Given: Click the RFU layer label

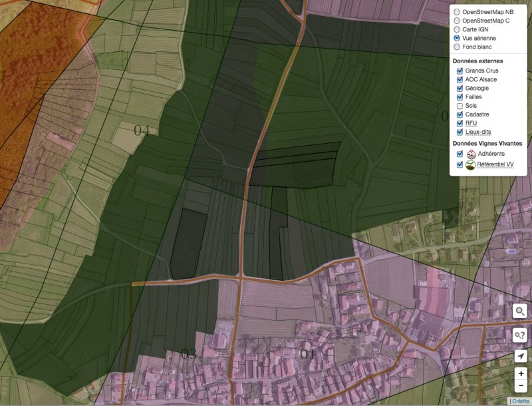Looking at the screenshot, I should tap(471, 123).
